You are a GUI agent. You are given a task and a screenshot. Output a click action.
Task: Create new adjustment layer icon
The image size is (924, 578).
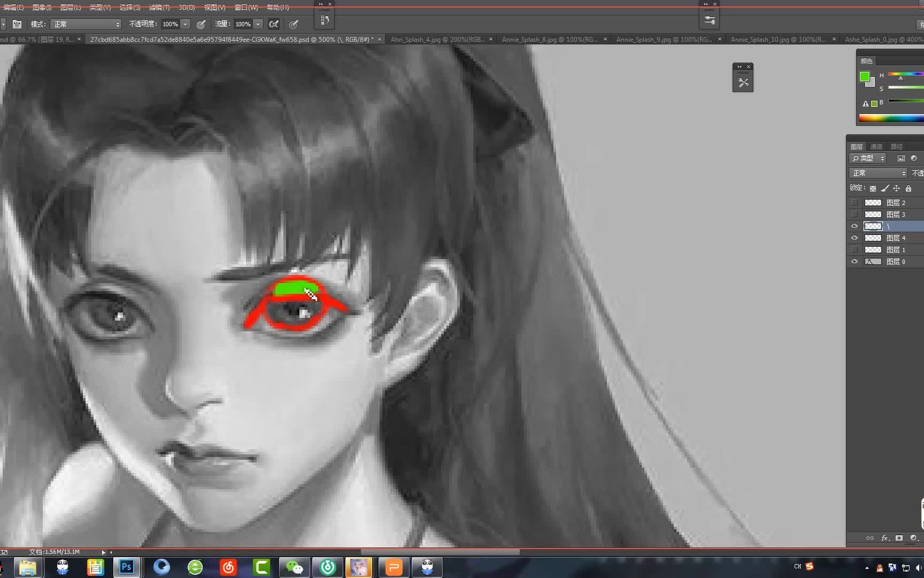[913, 538]
